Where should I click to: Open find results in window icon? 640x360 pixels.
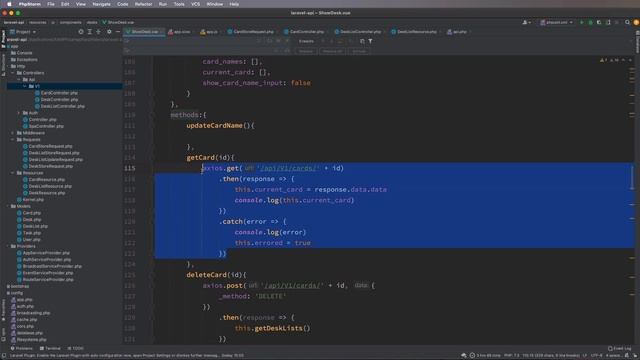(x=362, y=41)
